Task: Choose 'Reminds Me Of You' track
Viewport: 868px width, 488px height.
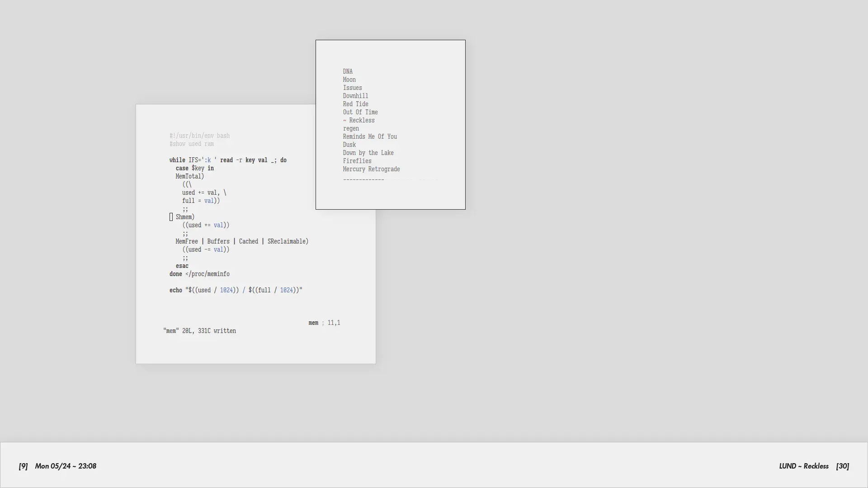Action: coord(370,136)
